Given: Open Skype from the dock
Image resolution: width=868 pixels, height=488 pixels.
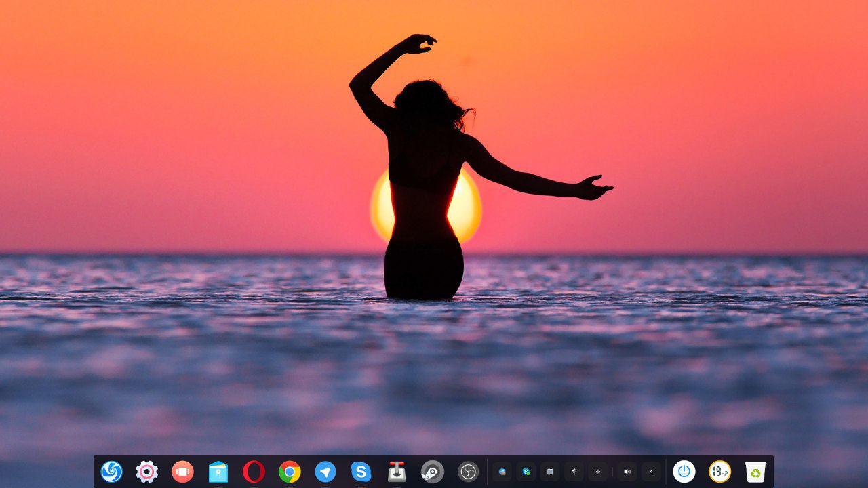Looking at the screenshot, I should click(x=361, y=472).
